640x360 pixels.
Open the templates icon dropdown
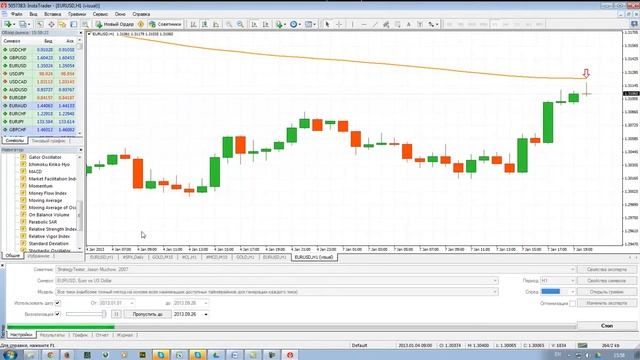[310, 24]
